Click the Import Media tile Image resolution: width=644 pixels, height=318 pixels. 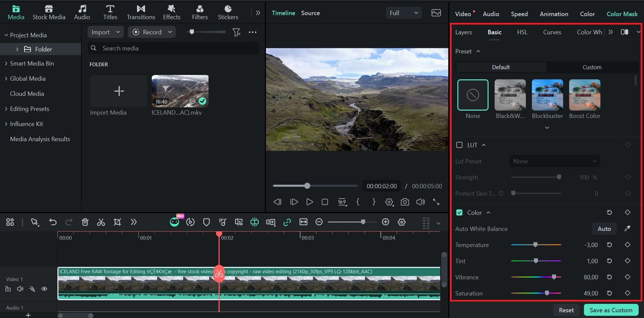119,91
